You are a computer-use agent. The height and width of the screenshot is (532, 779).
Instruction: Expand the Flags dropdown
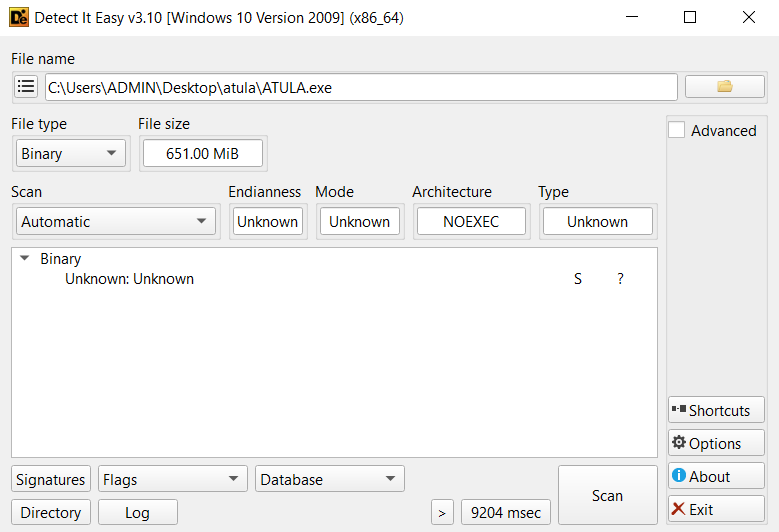click(172, 480)
